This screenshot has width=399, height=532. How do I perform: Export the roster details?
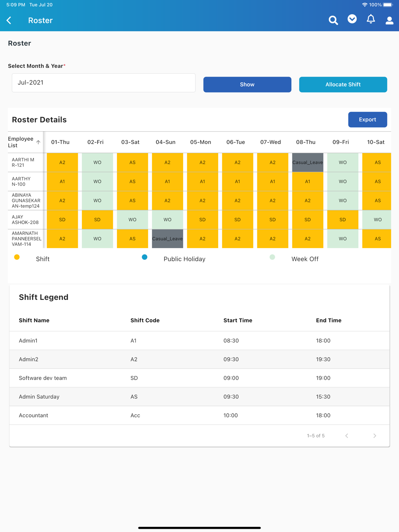point(367,120)
